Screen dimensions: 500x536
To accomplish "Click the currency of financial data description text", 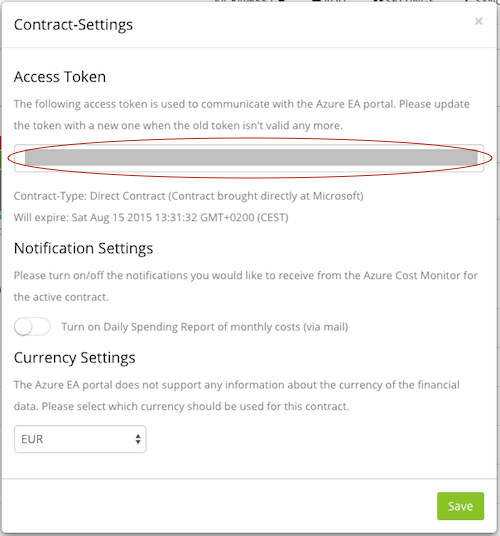I will pos(237,396).
